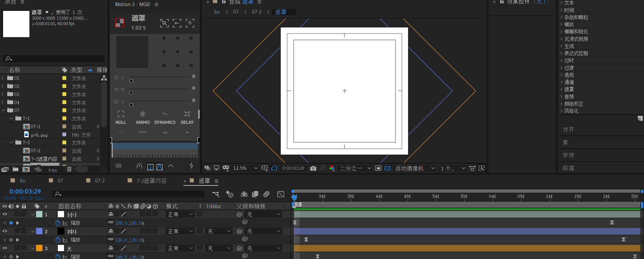Click orange label color swatch of layer 大
Image resolution: width=644 pixels, height=259 pixels.
point(39,248)
